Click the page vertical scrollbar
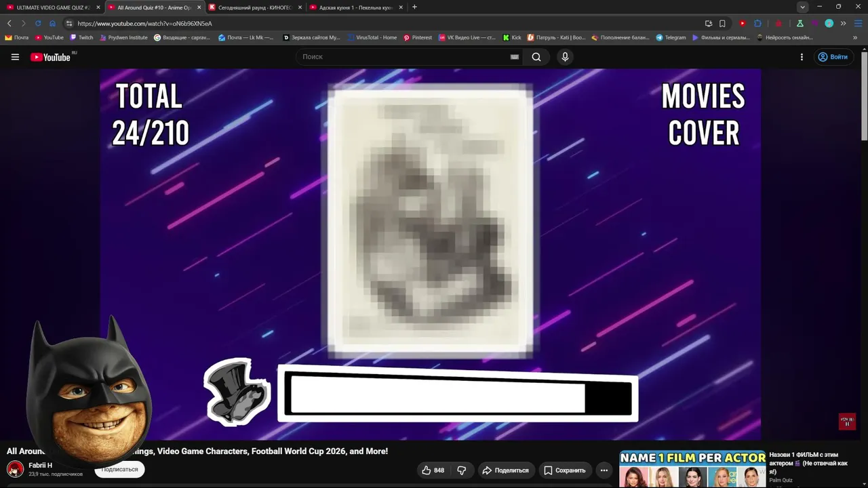The height and width of the screenshot is (488, 868). click(864, 95)
